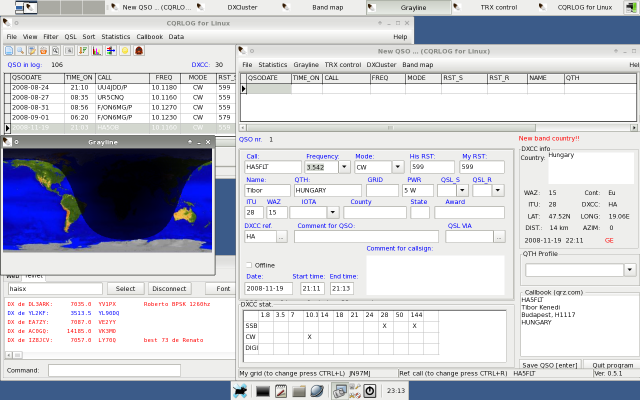Click the Select button in DX cluster panel
Image resolution: width=640 pixels, height=400 pixels.
(125, 289)
